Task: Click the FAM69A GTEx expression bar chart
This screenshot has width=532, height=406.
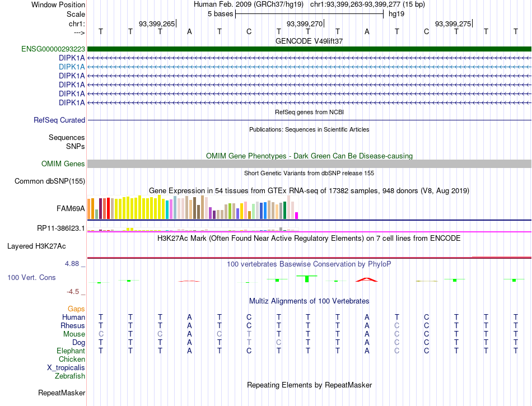Action: click(x=193, y=207)
